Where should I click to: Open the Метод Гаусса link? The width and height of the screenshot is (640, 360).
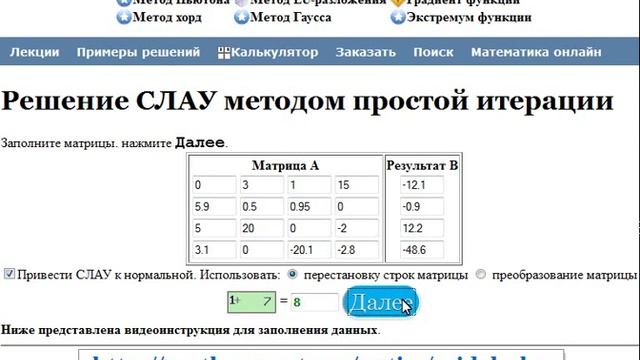(290, 18)
